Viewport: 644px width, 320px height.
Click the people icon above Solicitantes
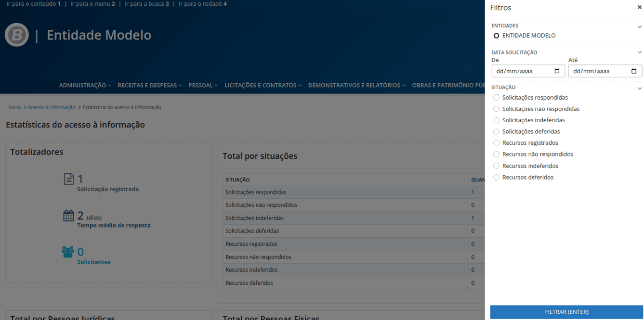[68, 252]
